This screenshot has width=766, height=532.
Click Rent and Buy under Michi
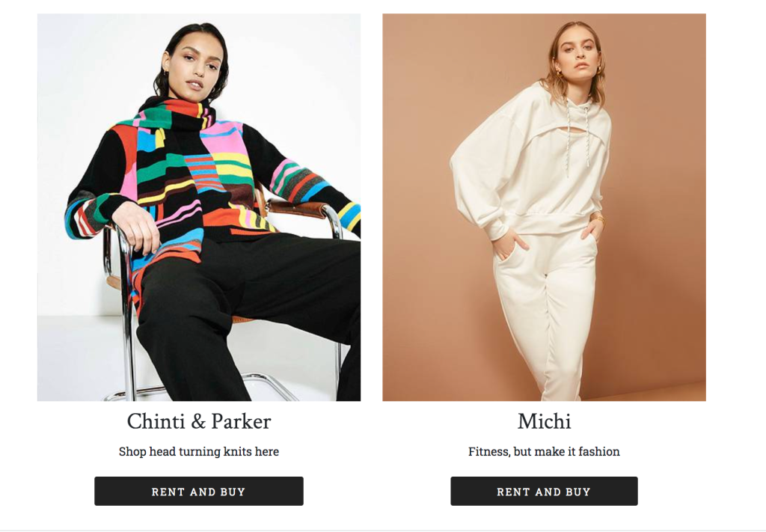coord(544,491)
